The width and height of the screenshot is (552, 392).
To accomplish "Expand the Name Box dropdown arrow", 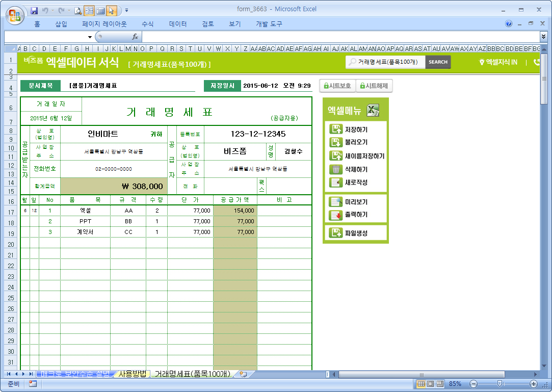I will [90, 37].
